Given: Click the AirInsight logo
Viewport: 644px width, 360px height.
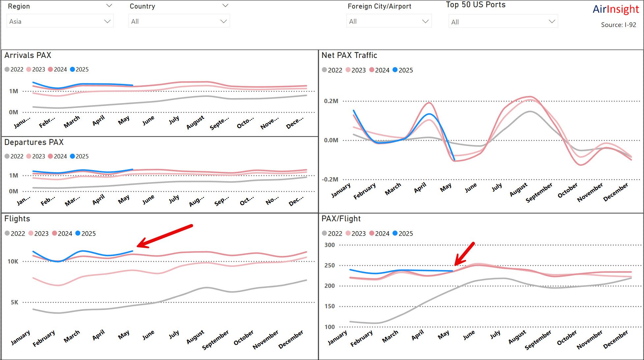Looking at the screenshot, I should tap(616, 9).
